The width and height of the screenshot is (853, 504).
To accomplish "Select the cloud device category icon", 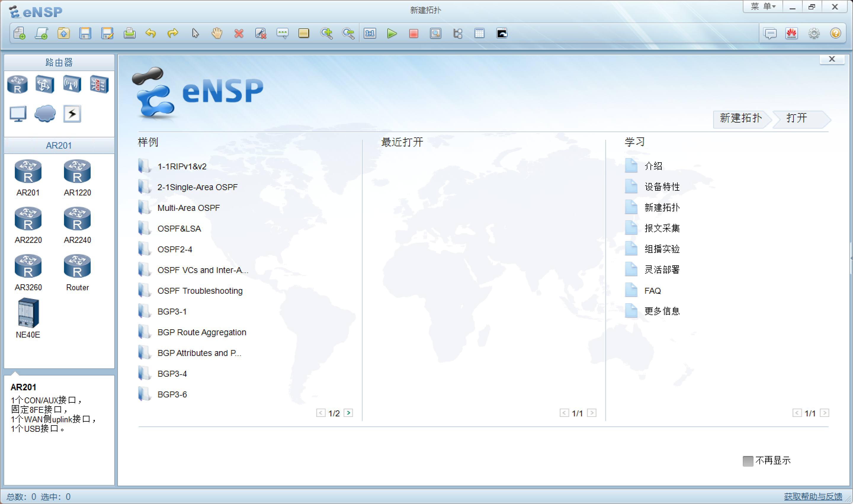I will (x=45, y=114).
